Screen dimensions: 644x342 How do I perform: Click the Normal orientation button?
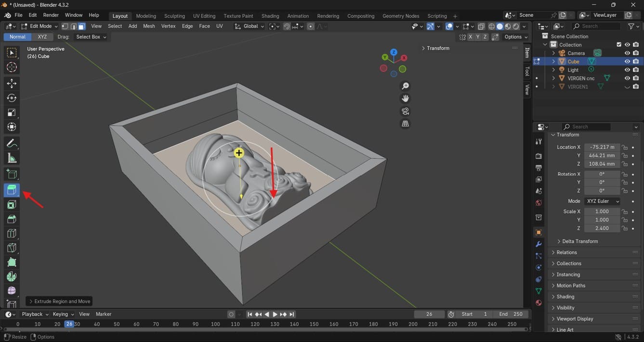coord(17,37)
